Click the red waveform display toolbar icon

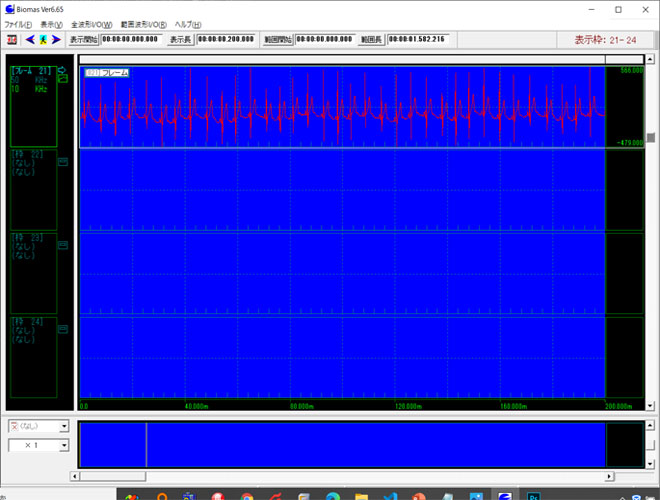[x=12, y=40]
